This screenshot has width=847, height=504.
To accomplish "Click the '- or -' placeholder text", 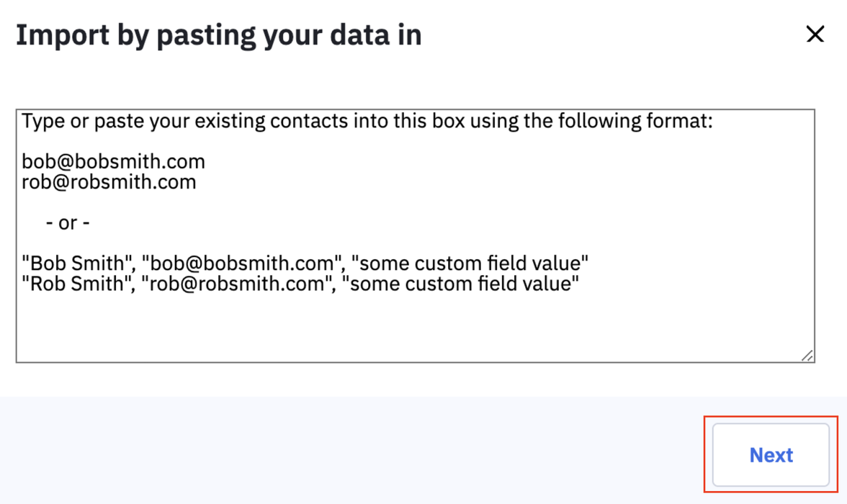I will tap(68, 222).
